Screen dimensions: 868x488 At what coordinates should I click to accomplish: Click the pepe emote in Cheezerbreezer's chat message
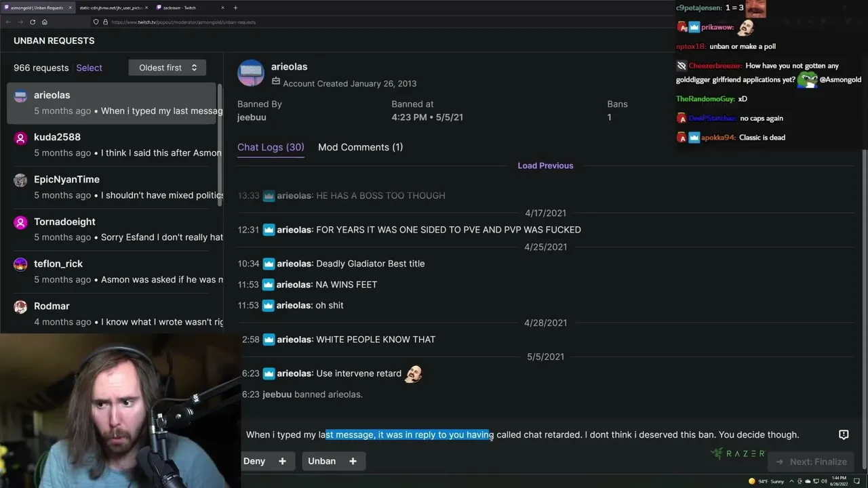(808, 79)
